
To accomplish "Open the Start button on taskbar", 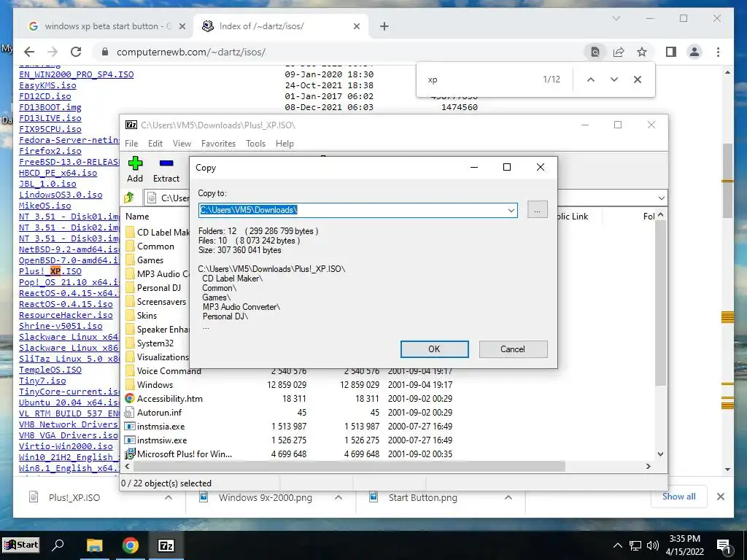I will pos(20,545).
